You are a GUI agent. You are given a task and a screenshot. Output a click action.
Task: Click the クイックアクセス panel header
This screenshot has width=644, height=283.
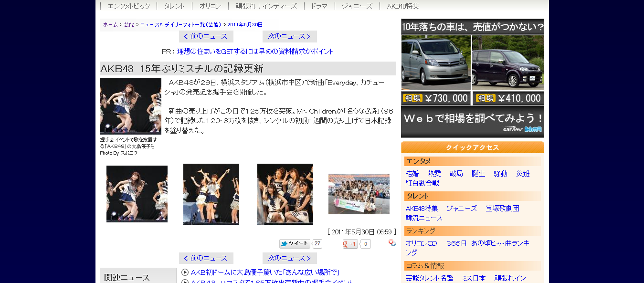(x=473, y=147)
